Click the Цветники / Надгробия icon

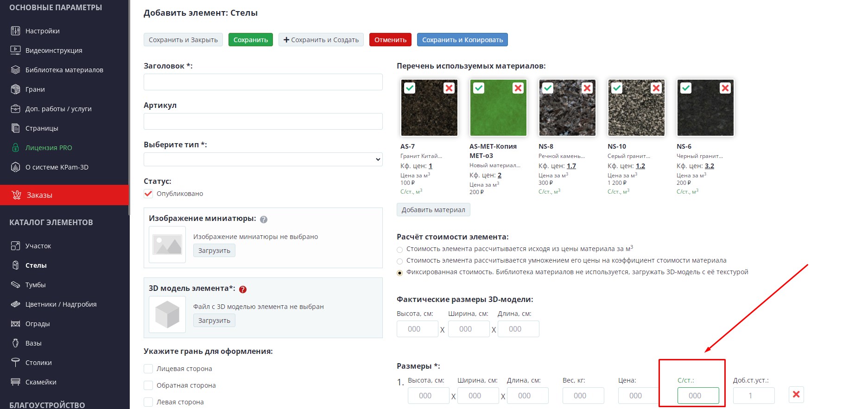[x=15, y=304]
